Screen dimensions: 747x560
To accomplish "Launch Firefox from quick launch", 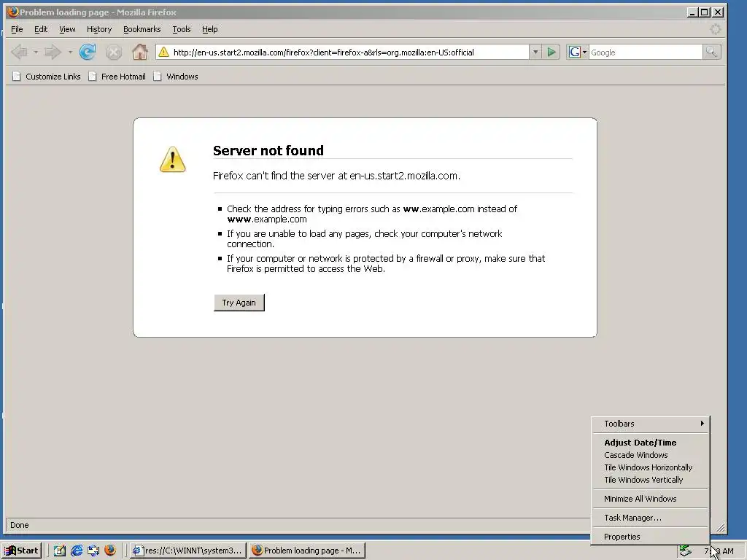I will tap(110, 551).
